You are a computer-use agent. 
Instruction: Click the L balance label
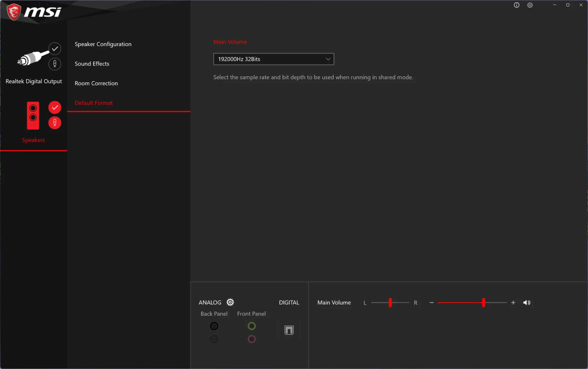pyautogui.click(x=365, y=303)
